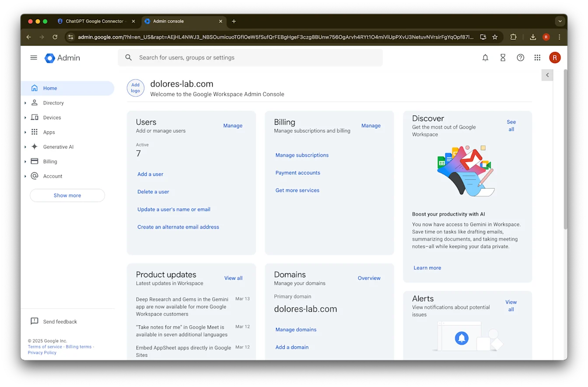Click the install app icon in address bar
This screenshot has height=387, width=588.
click(483, 37)
